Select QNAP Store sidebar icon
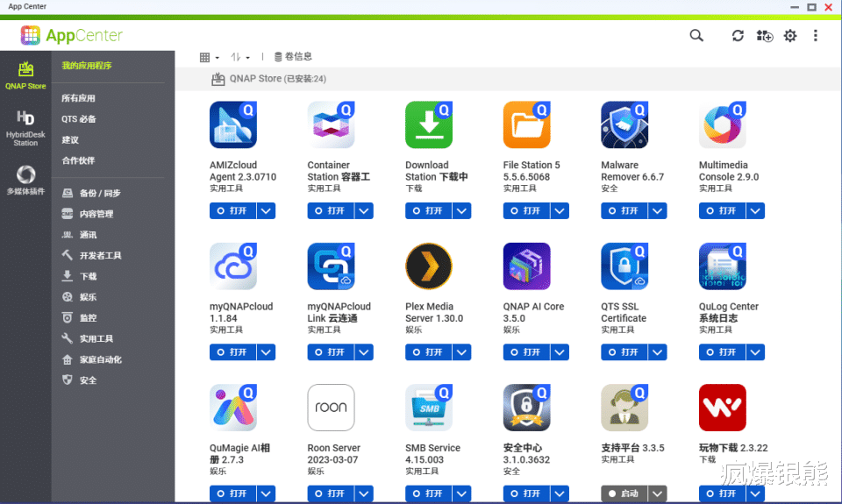The width and height of the screenshot is (842, 504). point(25,75)
